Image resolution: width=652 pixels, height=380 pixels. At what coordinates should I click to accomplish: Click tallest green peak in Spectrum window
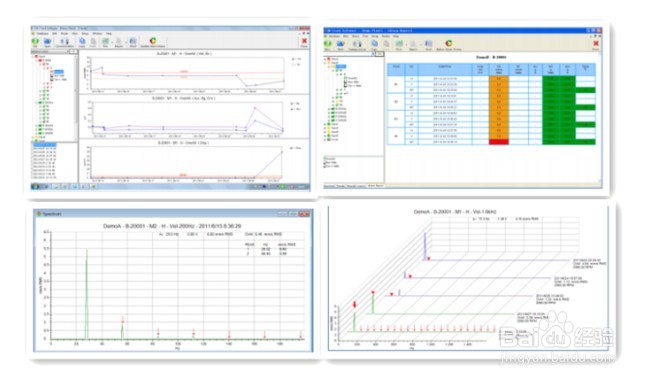point(86,294)
